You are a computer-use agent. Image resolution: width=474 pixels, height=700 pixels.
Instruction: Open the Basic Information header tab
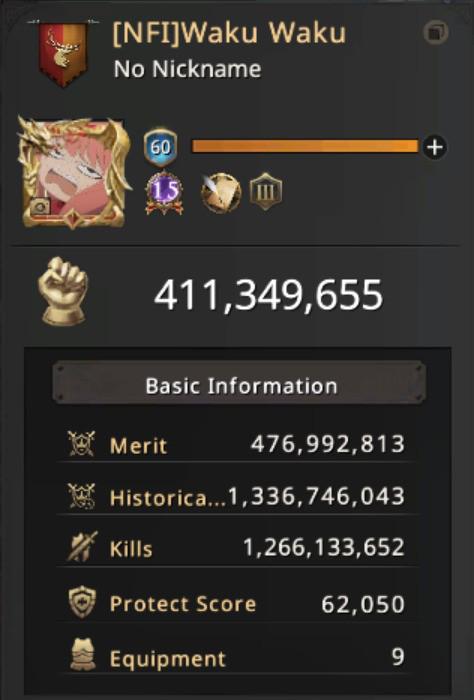click(x=239, y=383)
